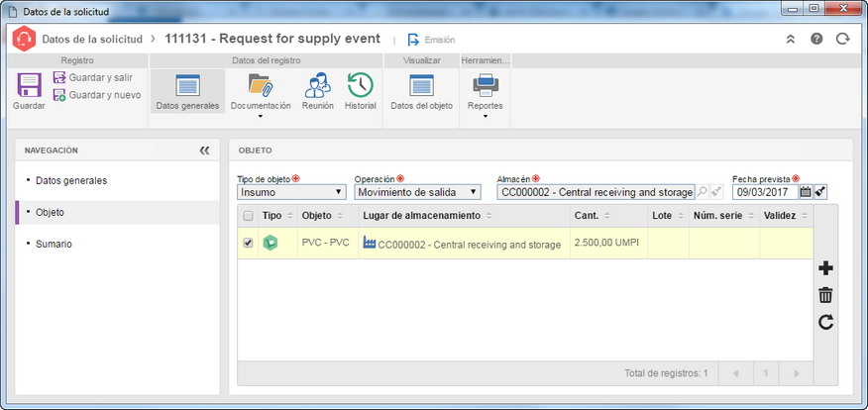Expand the Reportes dropdown arrow
868x410 pixels.
[486, 116]
